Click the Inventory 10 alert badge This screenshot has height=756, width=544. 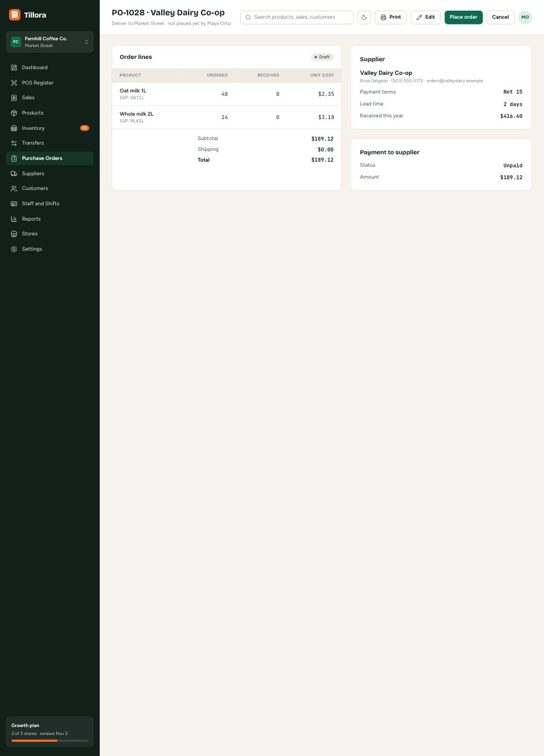84,128
